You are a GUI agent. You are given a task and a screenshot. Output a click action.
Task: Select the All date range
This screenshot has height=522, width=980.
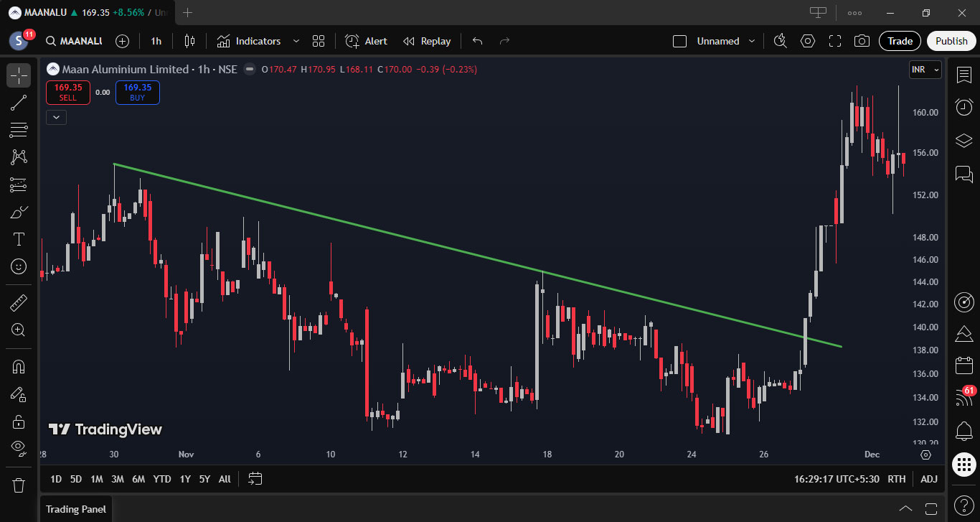click(225, 479)
